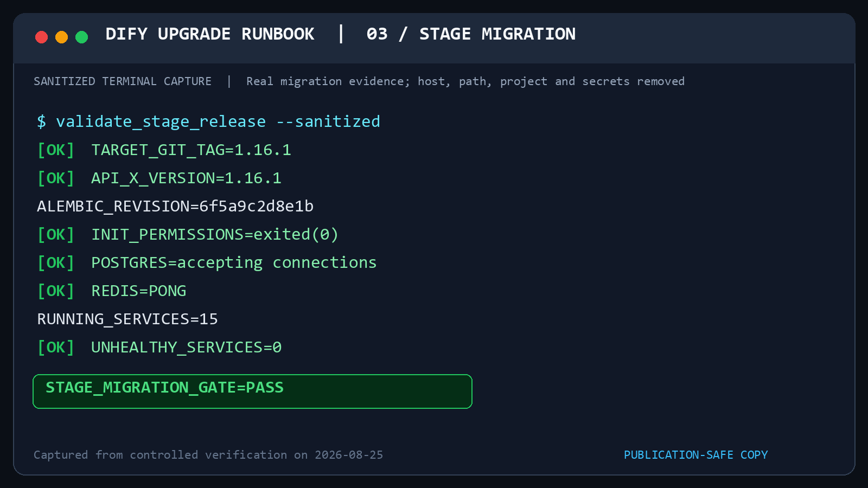Click the blue "PUBLICATION-SAFE COPY" label
Screen dimensions: 868x488
click(x=696, y=455)
